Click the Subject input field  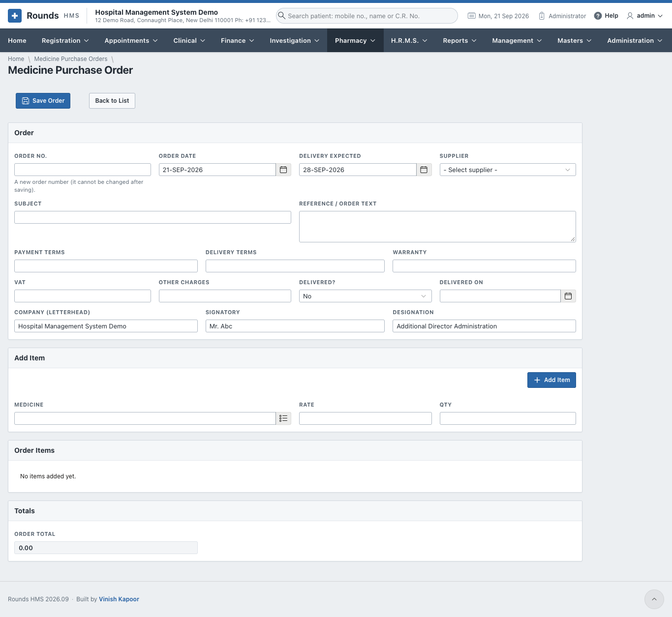click(x=153, y=217)
